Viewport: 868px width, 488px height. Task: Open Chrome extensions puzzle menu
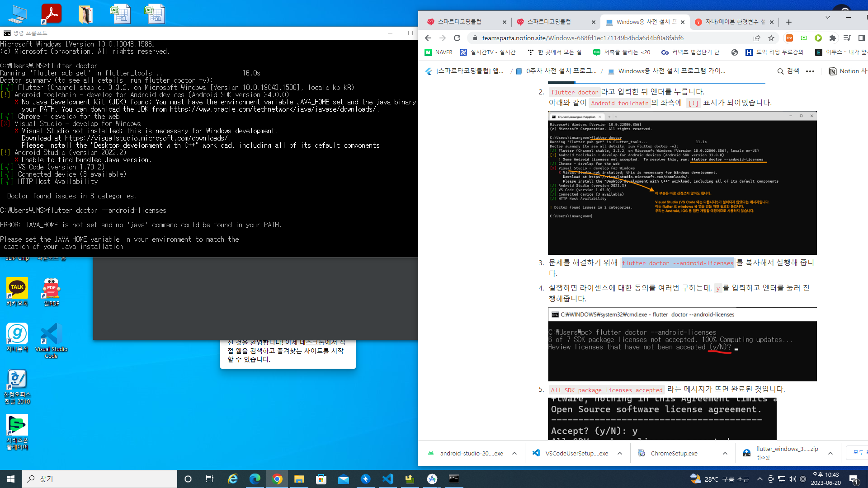pyautogui.click(x=833, y=38)
